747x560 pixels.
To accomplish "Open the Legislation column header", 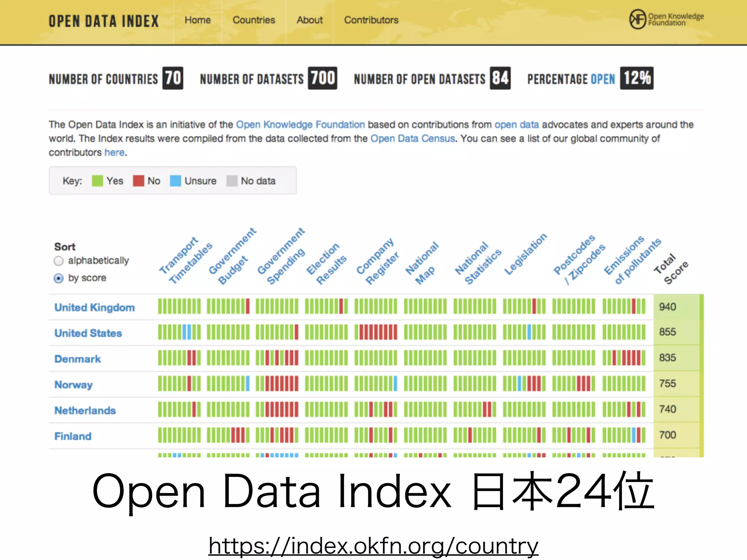I will click(525, 254).
